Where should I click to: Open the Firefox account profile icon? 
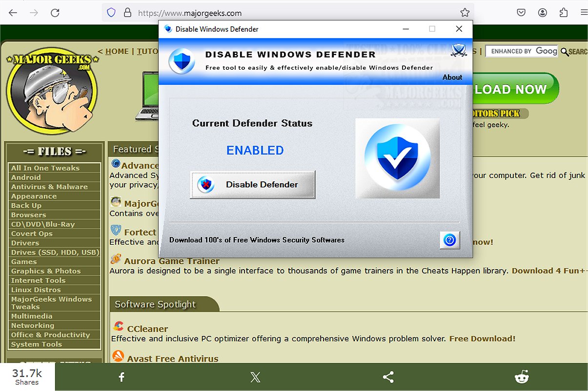(x=543, y=12)
